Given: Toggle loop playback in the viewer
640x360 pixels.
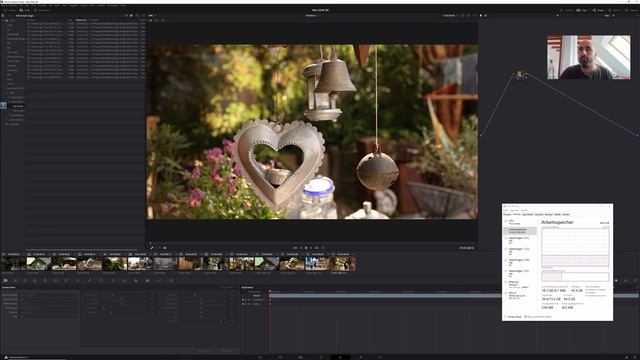Looking at the screenshot, I should [323, 248].
